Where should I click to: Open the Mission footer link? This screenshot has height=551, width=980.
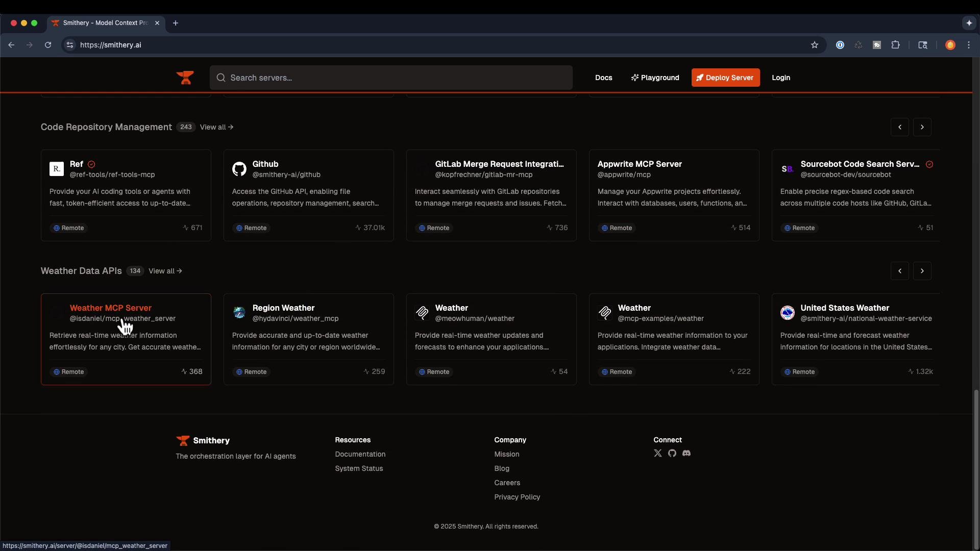507,454
